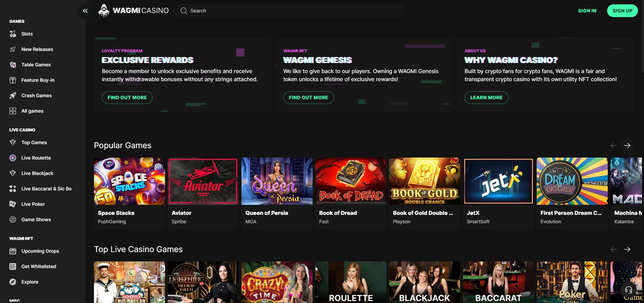The image size is (644, 303).
Task: Click the All games grid icon
Action: coord(13,111)
